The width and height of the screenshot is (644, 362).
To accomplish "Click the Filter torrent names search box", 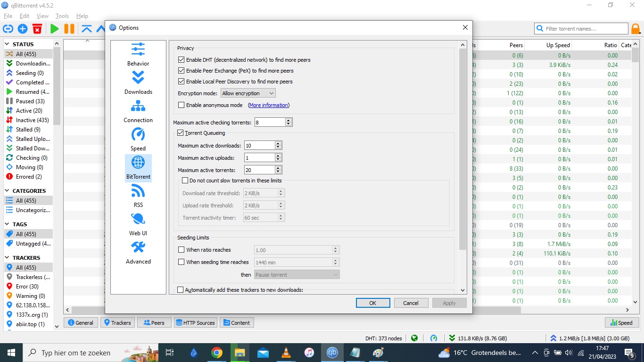I will [x=581, y=29].
